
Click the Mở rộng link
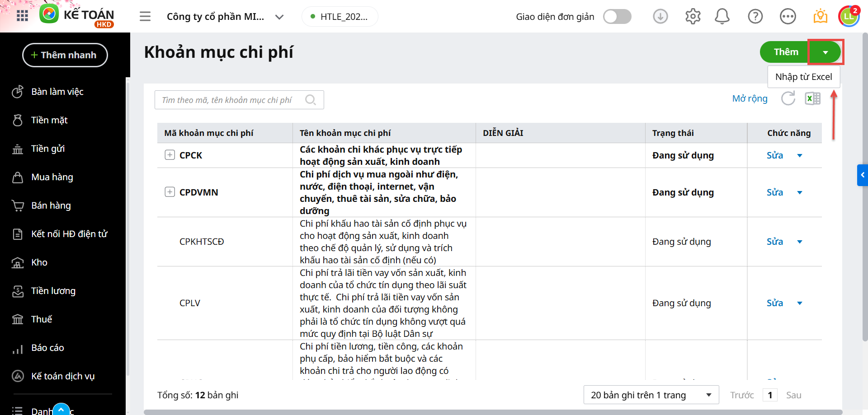[750, 98]
